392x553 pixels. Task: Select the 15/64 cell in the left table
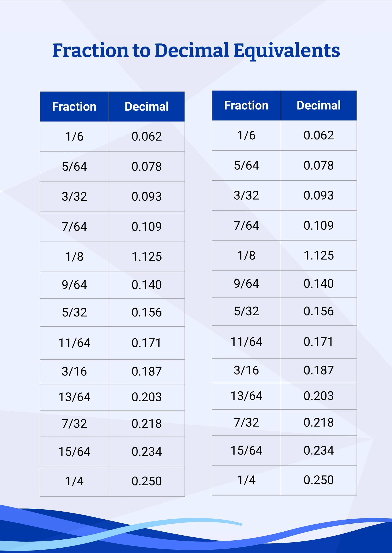pyautogui.click(x=74, y=451)
